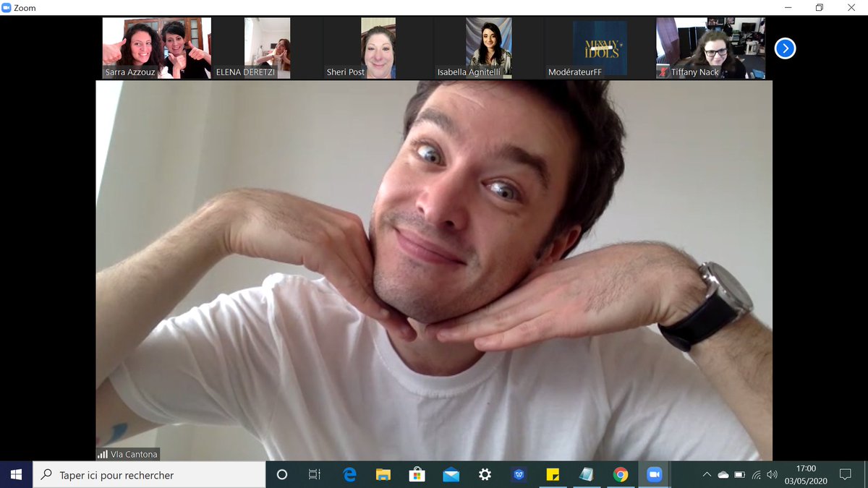Select ELENA DERETZI's video thumbnail

tap(268, 48)
